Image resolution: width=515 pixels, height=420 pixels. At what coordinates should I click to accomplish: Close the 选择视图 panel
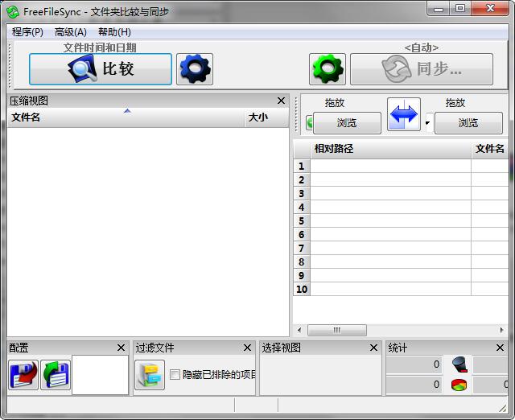[373, 348]
